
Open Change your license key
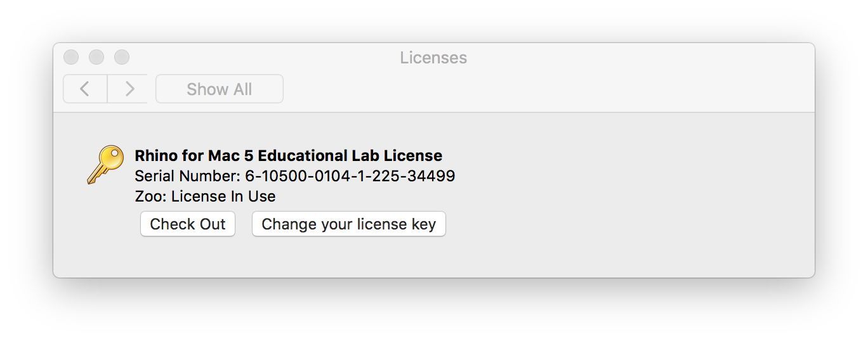point(349,224)
